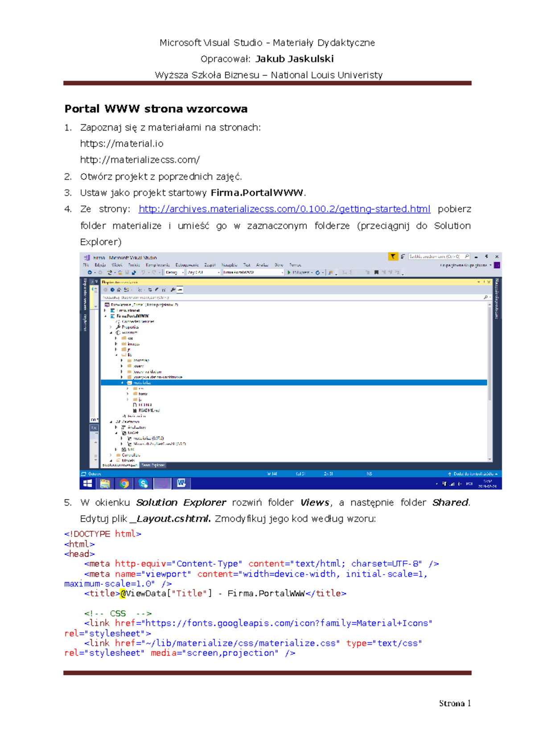Click the green Start debugging play icon
This screenshot has width=535, height=756.
tap(289, 272)
